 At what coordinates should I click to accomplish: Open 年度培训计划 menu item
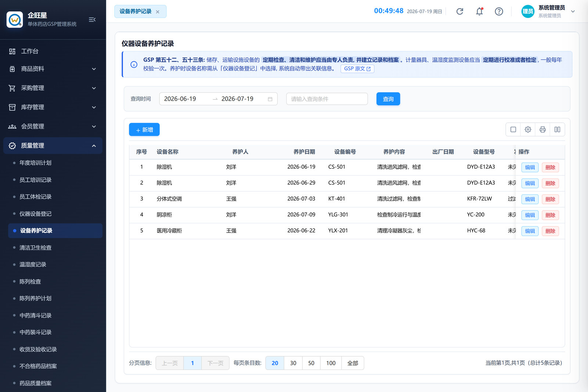point(55,163)
